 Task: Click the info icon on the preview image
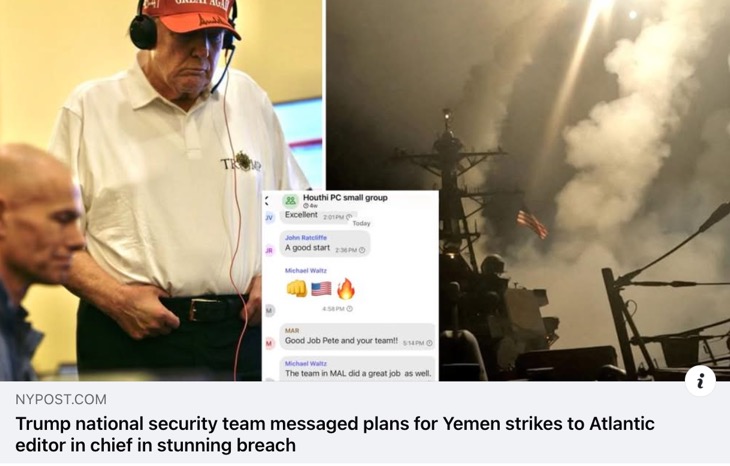700,381
